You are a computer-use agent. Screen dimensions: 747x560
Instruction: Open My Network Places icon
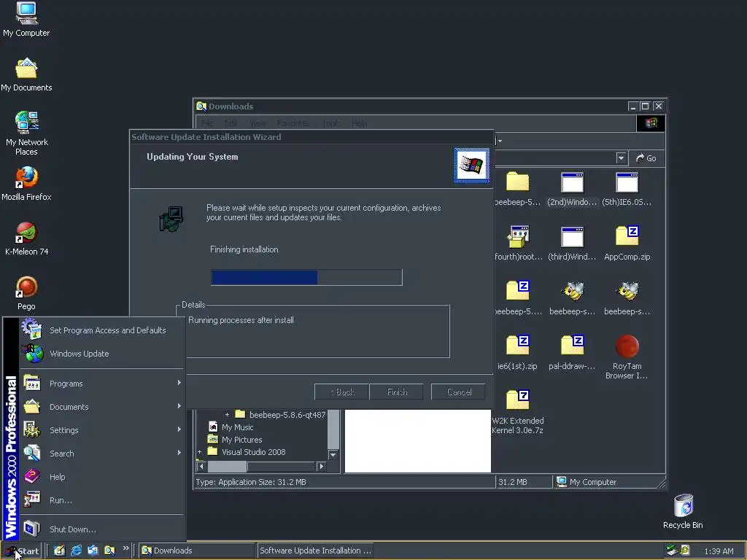tap(26, 133)
